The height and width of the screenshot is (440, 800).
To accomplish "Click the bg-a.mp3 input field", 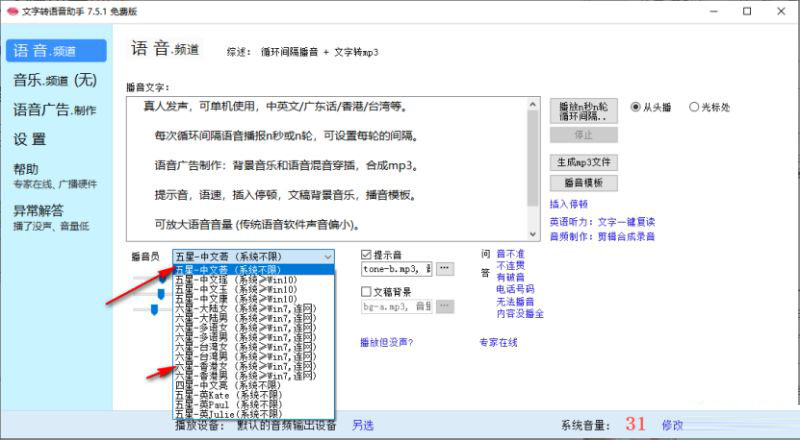I will point(396,306).
